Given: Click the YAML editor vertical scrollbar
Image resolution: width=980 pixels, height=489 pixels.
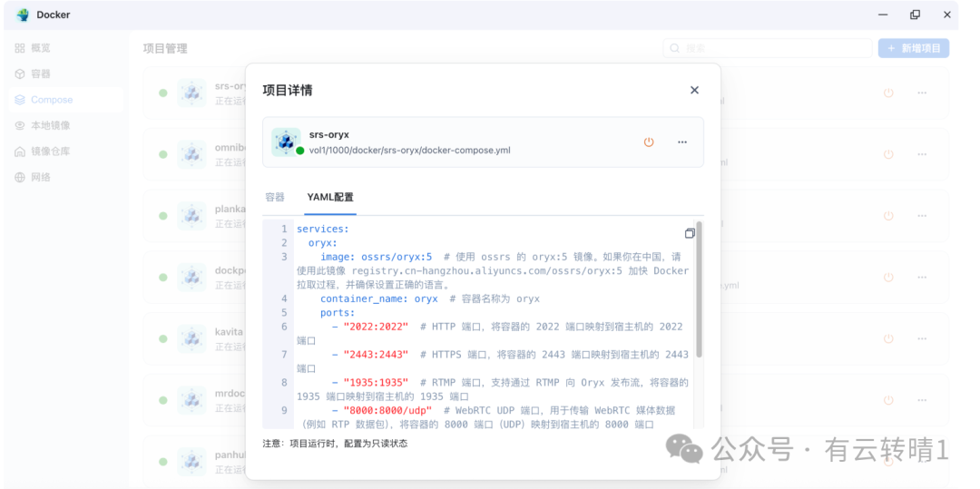Looking at the screenshot, I should (700, 289).
